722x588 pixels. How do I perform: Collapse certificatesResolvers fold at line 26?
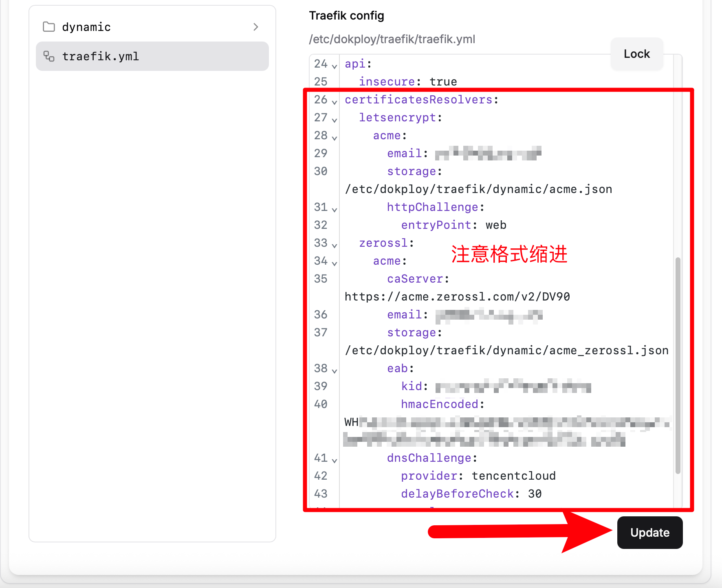[335, 102]
